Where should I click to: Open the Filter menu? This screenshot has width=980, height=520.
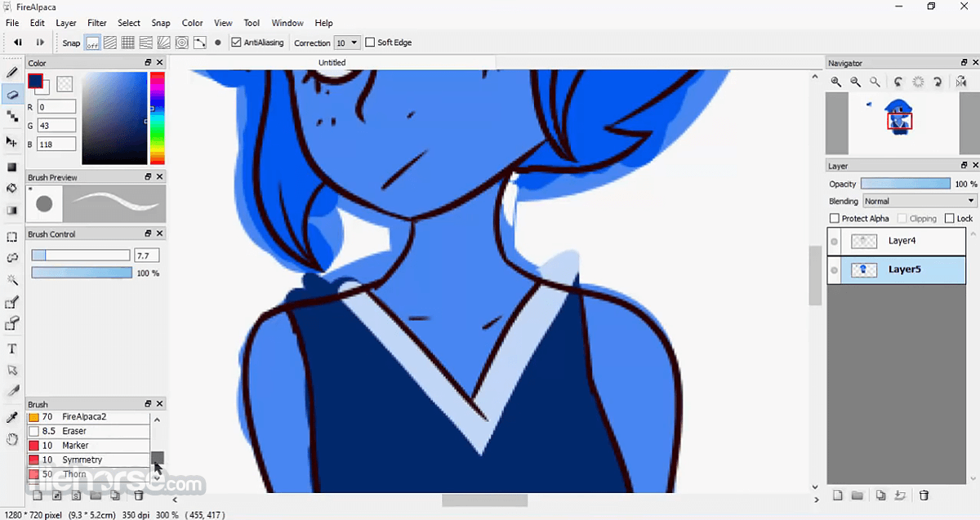[96, 23]
